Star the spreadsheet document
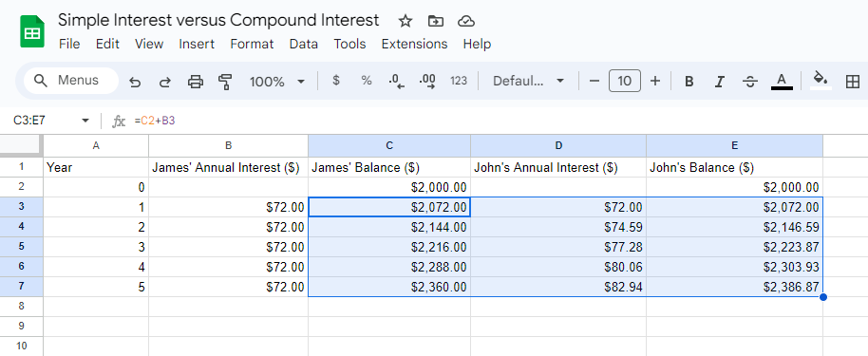868x356 pixels. click(x=406, y=21)
